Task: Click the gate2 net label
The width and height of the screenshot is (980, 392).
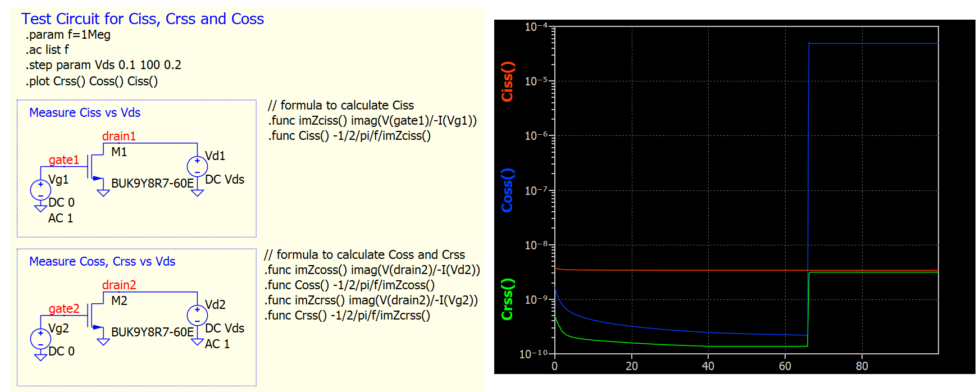Action: (64, 308)
